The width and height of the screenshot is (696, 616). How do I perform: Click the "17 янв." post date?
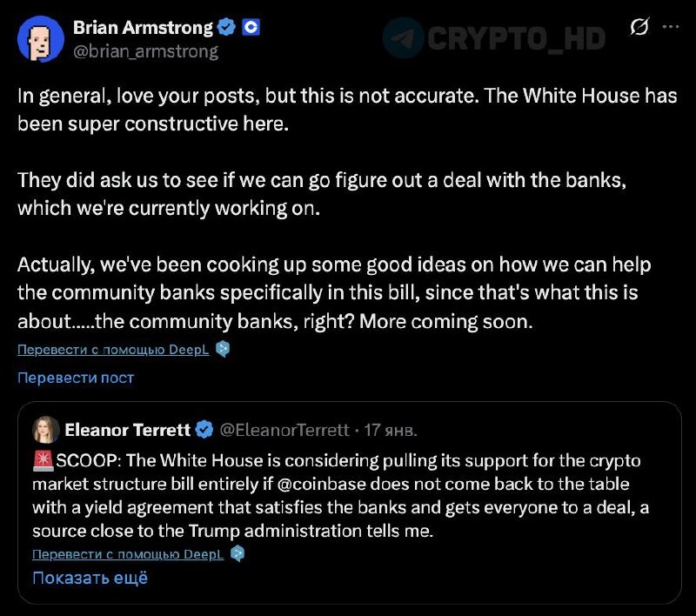pos(391,430)
